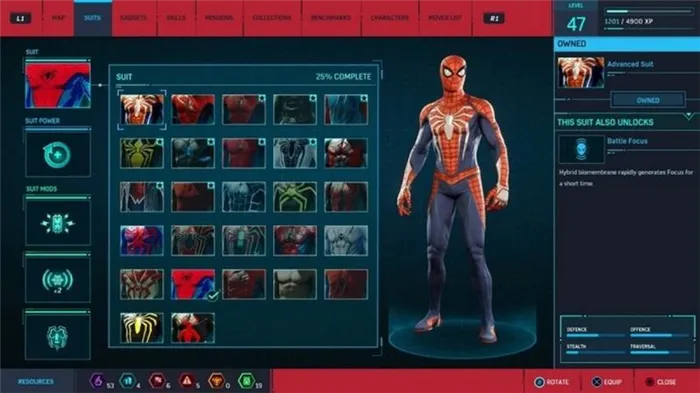Expand the This Suit Also Unlocks section
The height and width of the screenshot is (393, 700).
click(x=689, y=116)
